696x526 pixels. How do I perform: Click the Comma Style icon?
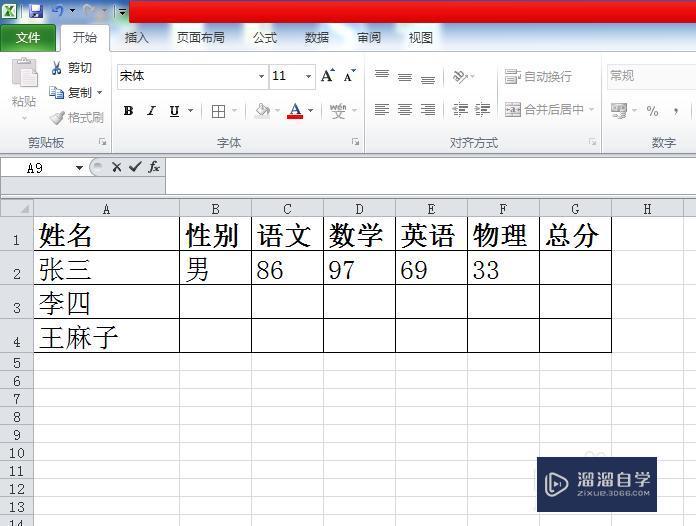pyautogui.click(x=676, y=111)
